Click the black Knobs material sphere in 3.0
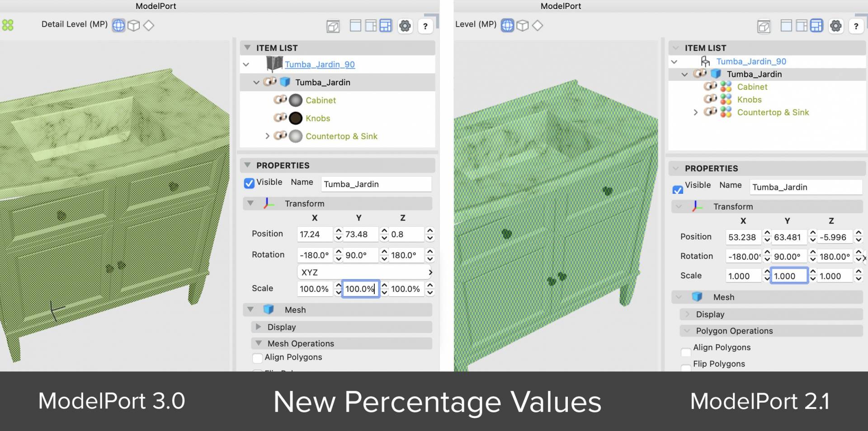This screenshot has width=868, height=431. (x=296, y=118)
